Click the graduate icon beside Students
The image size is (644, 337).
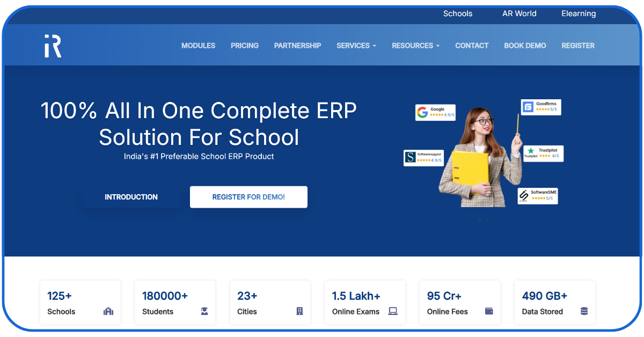(204, 311)
